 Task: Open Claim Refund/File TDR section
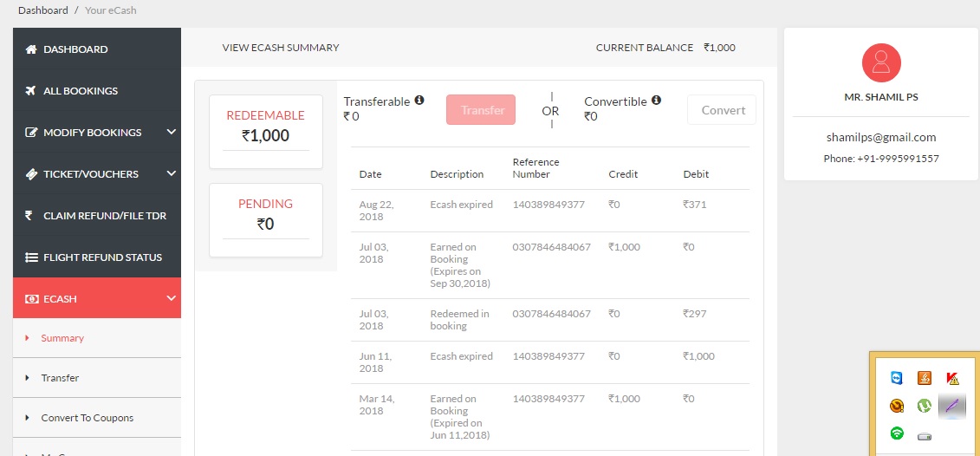(97, 216)
